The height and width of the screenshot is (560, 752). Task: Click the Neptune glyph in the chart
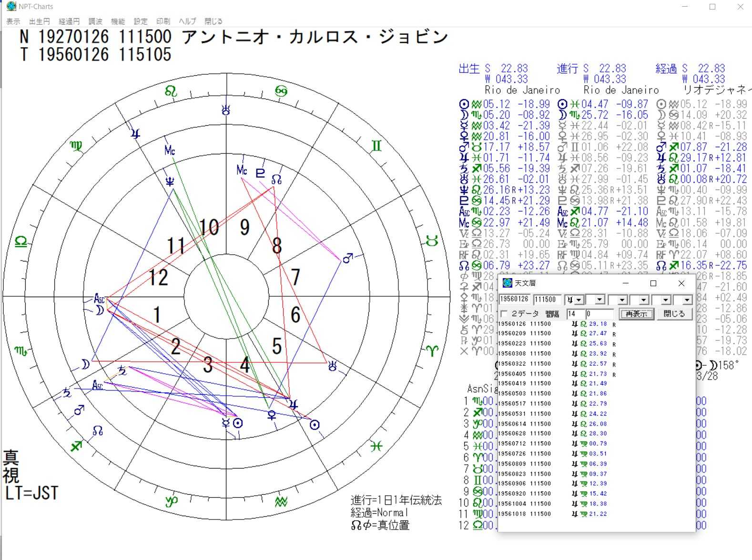(170, 181)
